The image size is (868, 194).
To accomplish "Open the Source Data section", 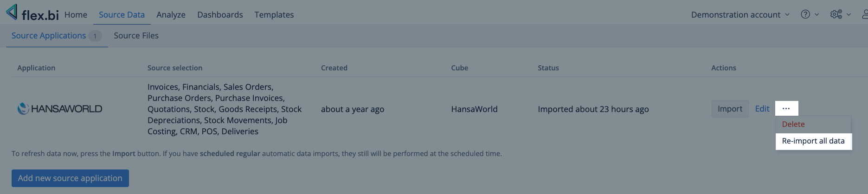I will coord(122,15).
